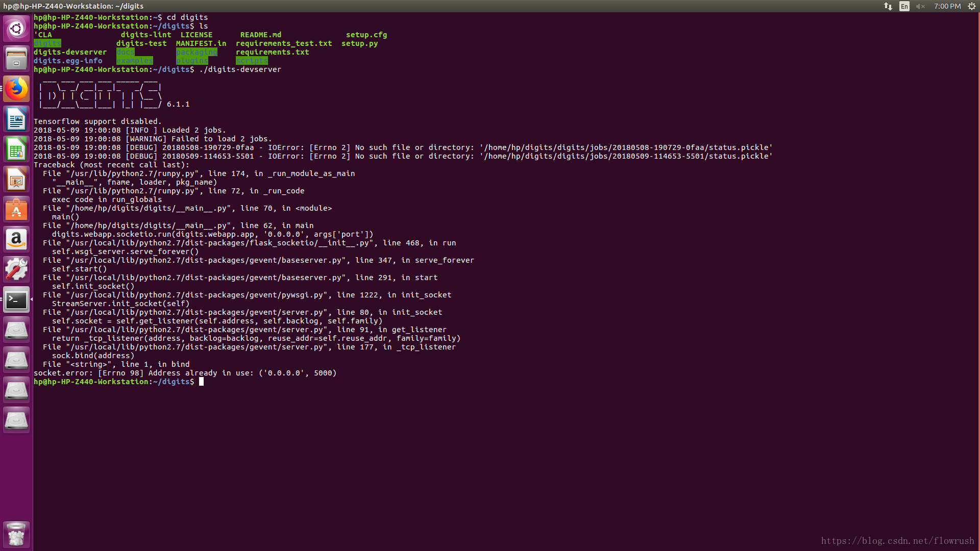Viewport: 980px width, 551px height.
Task: Open fourth disk drive in launcher
Action: pos(16,420)
